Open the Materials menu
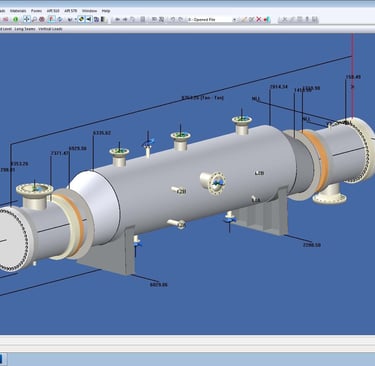 click(18, 11)
